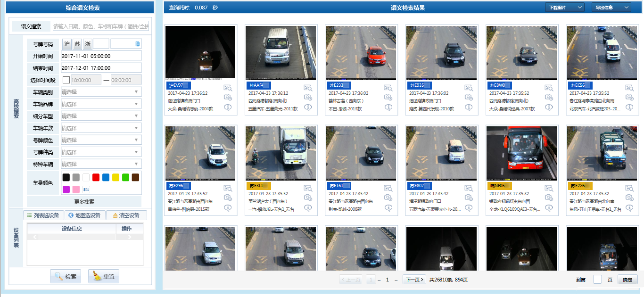Open info icon on 苏E2X6 card
The height and width of the screenshot is (297, 644).
629,208
